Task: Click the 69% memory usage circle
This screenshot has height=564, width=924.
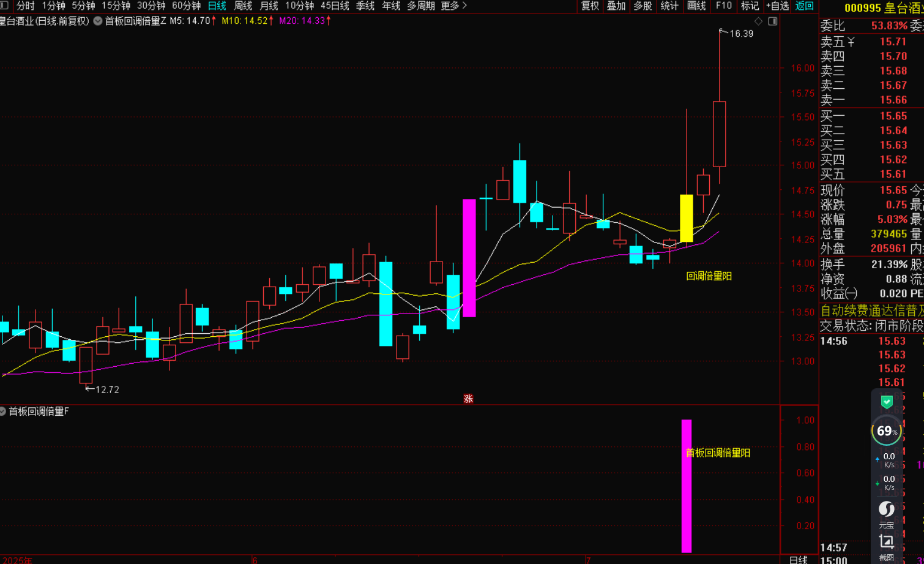Action: (x=886, y=431)
